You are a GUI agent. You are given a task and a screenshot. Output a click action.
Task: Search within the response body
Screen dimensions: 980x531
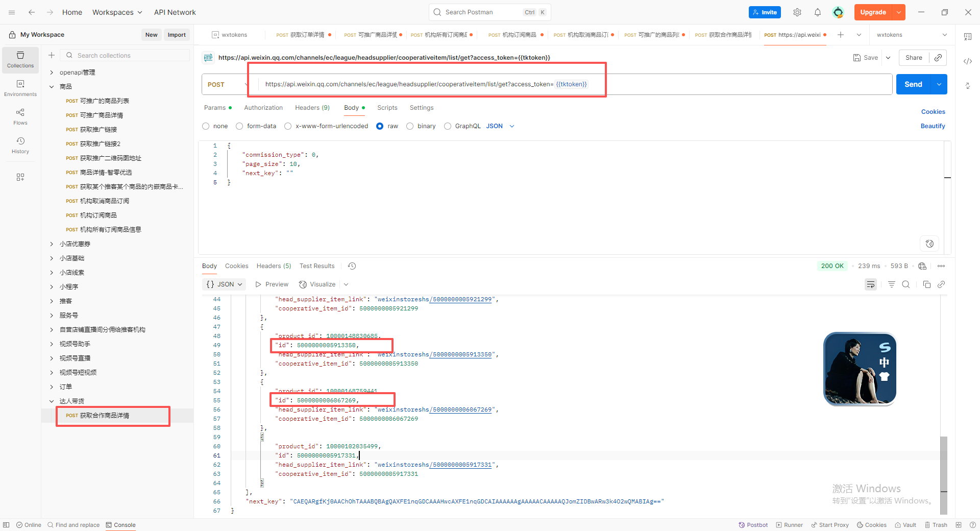(x=906, y=284)
